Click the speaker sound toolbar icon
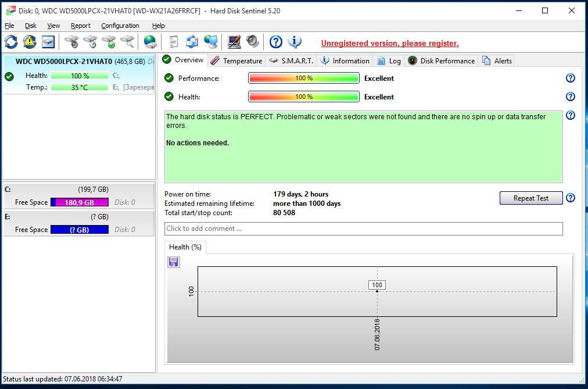Screen dimensions: 588x389 pos(252,42)
